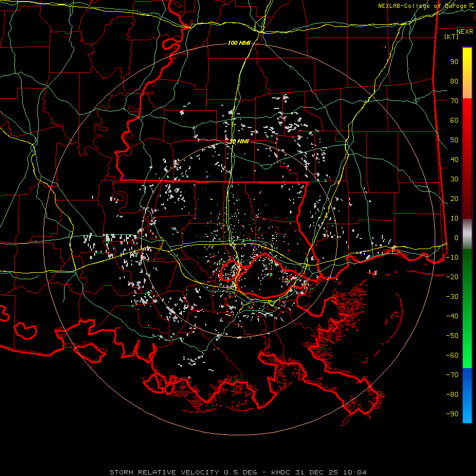The width and height of the screenshot is (476, 476).
Task: Click the -60 scale value
Action: click(x=452, y=355)
